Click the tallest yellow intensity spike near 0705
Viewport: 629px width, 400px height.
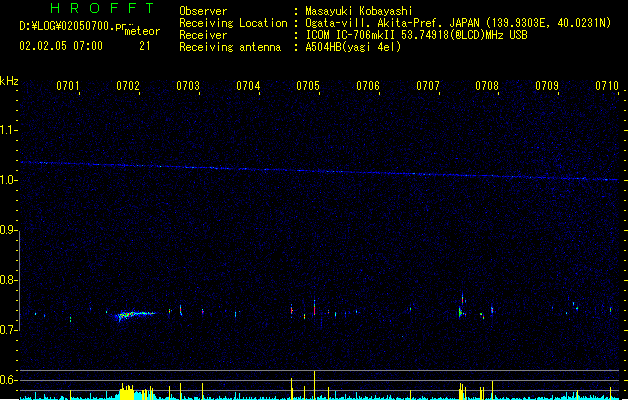tap(314, 385)
